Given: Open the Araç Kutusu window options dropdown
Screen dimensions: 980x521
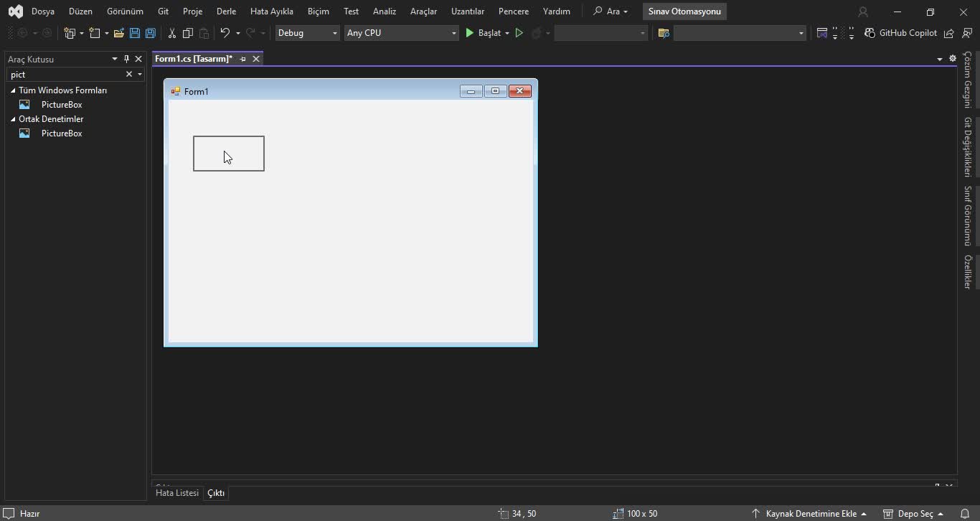Looking at the screenshot, I should point(114,59).
